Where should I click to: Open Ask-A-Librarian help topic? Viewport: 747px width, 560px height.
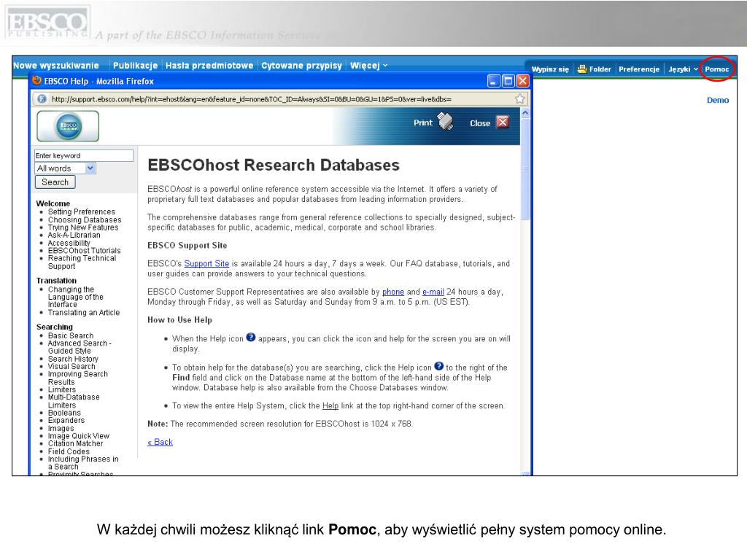click(74, 235)
